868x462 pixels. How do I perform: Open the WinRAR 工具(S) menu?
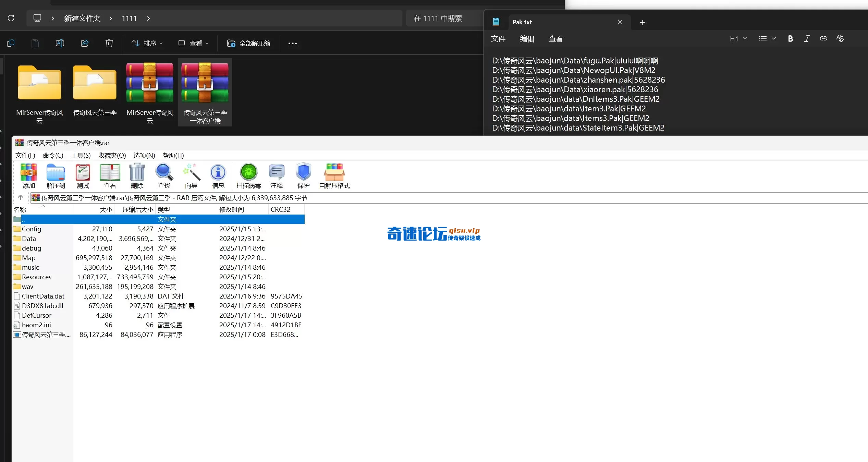(80, 155)
